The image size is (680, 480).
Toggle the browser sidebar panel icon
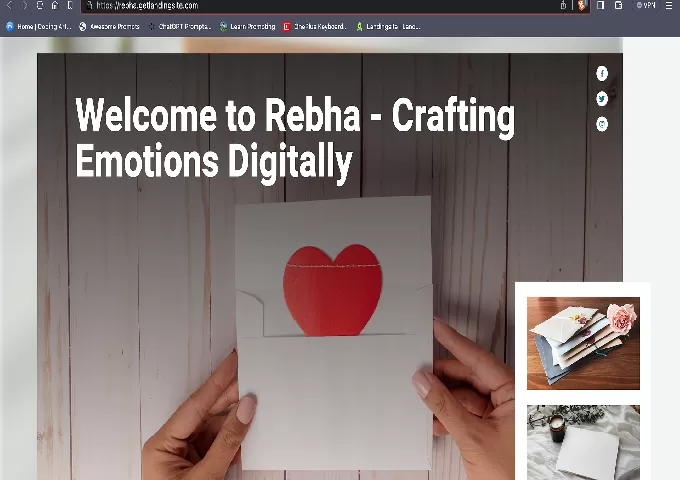(x=601, y=5)
